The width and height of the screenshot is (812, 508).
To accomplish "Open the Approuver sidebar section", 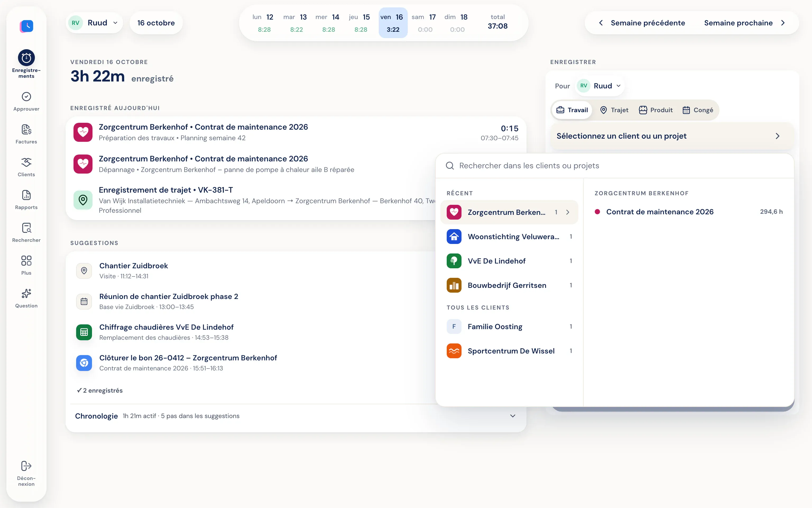I will (26, 101).
